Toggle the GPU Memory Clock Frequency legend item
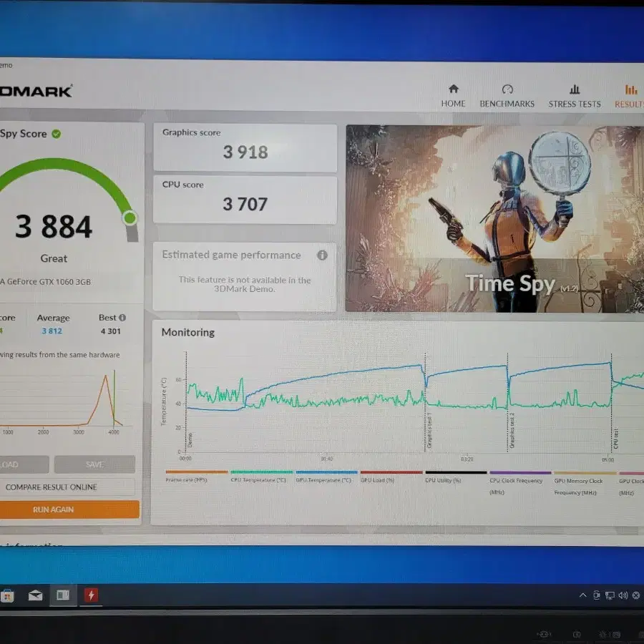Viewport: 644px width, 644px height. click(585, 484)
